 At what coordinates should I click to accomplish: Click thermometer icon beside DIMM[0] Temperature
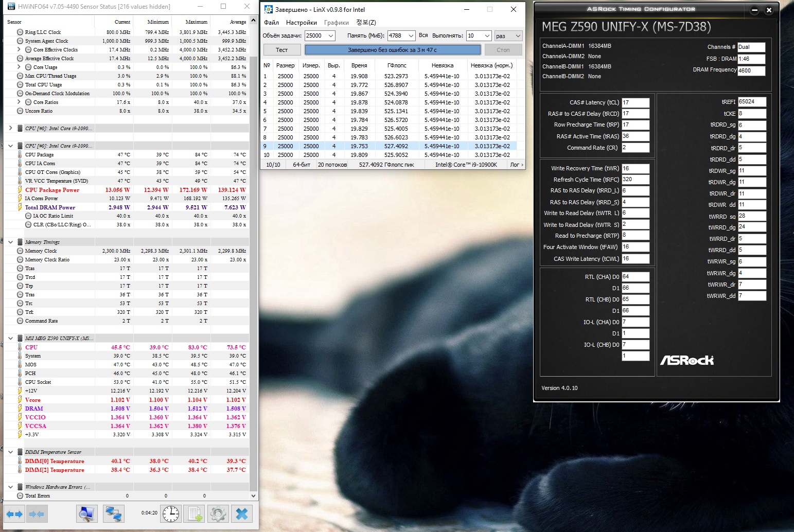coord(20,461)
